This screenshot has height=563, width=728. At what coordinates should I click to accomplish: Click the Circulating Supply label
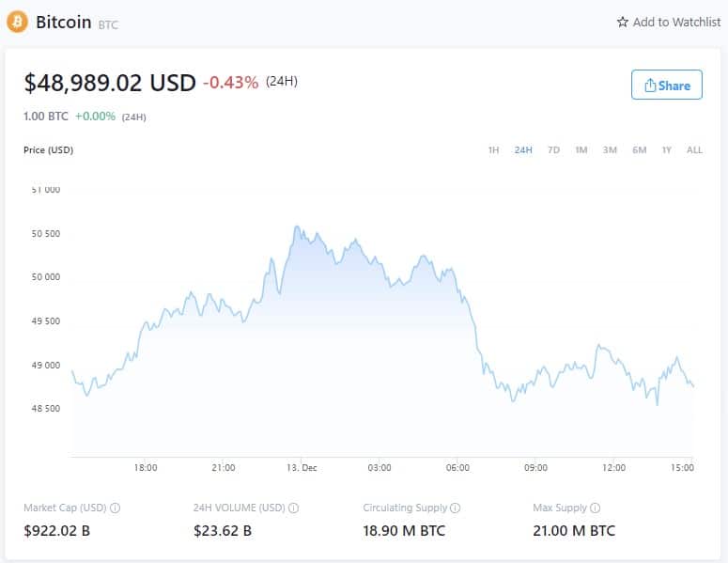point(405,508)
